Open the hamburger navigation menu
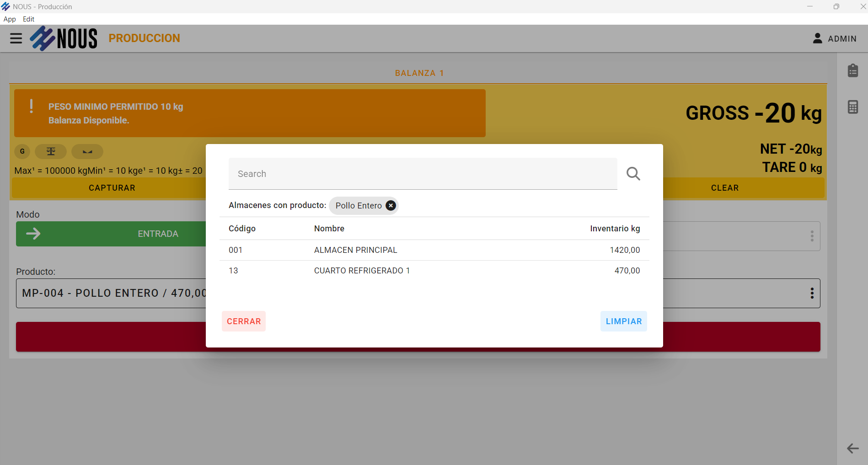Screen dimensions: 868x465 (16, 38)
